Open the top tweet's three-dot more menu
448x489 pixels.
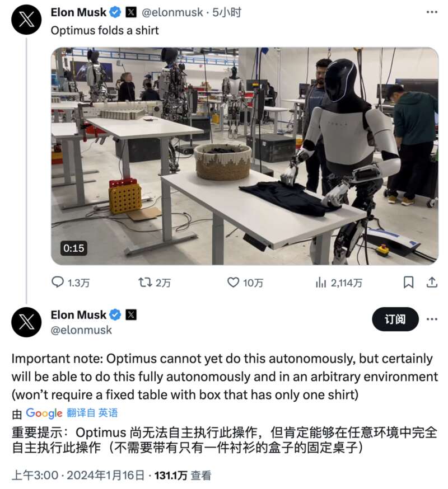pos(432,12)
